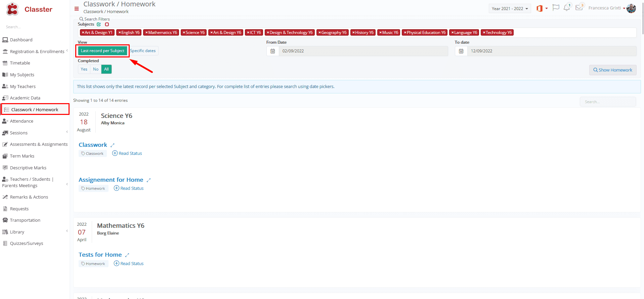Remove History Y6 subject tag
This screenshot has height=299, width=644.
pyautogui.click(x=353, y=33)
